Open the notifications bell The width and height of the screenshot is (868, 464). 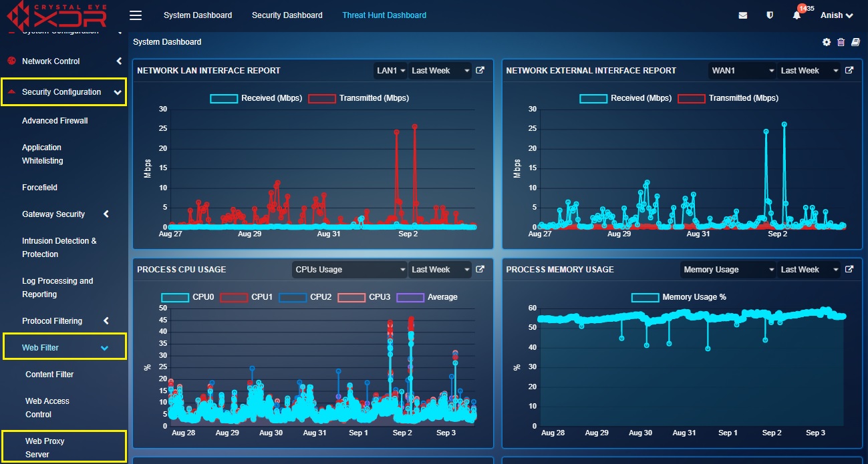click(797, 15)
